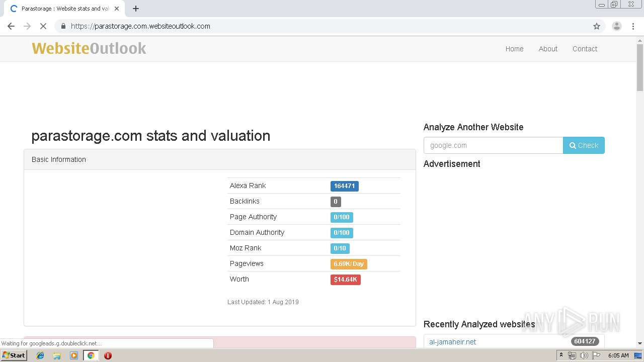
Task: Open Chrome profile avatar
Action: [x=616, y=26]
